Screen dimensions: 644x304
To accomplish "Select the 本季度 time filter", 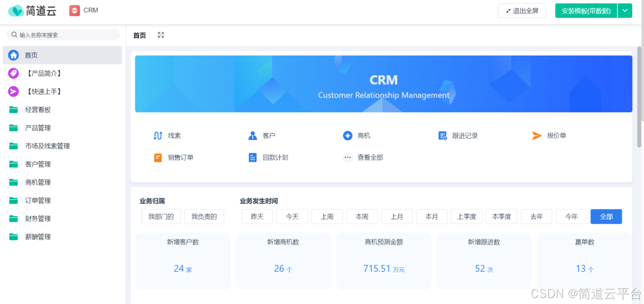I will click(502, 216).
